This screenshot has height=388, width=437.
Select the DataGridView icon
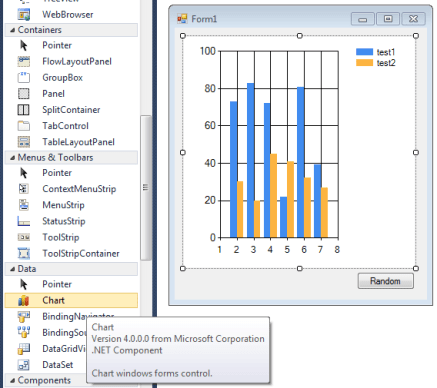pos(24,349)
